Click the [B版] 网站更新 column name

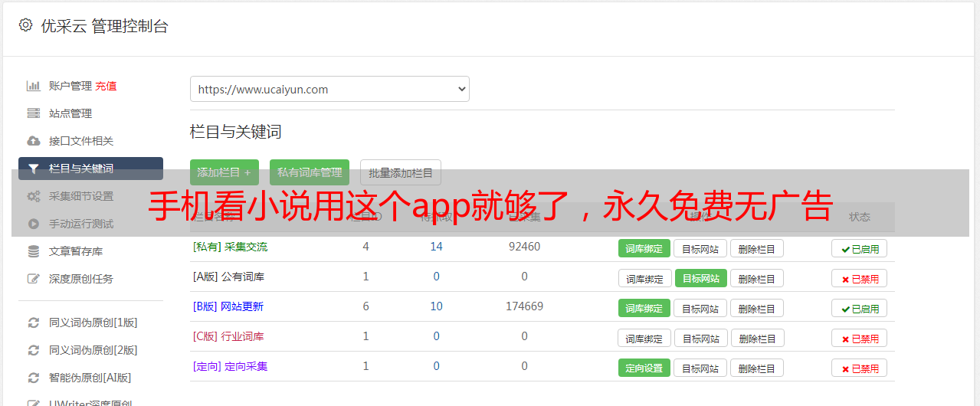point(228,306)
